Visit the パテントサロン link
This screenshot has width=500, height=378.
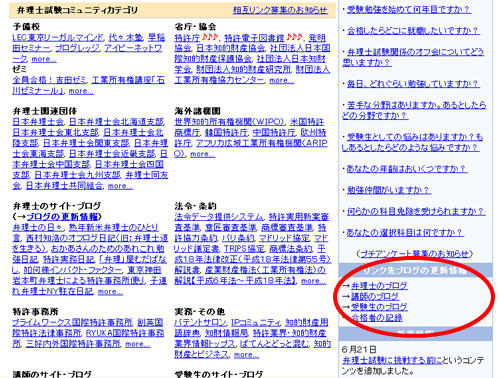[x=200, y=322]
